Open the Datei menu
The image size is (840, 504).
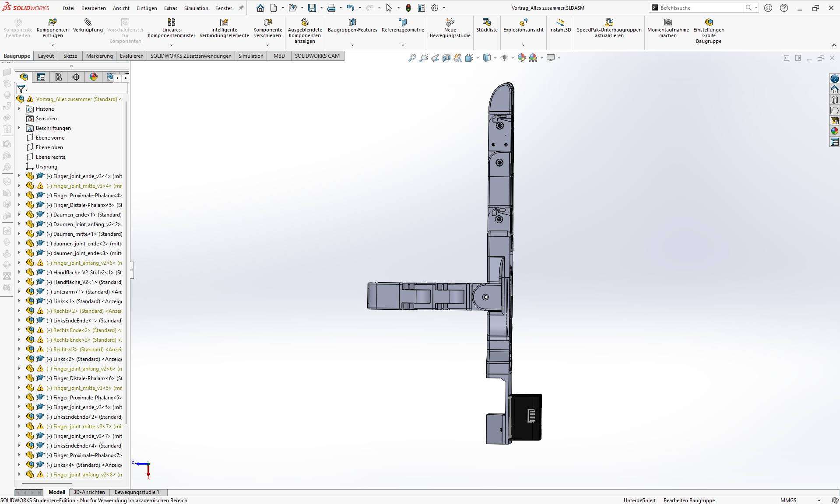click(68, 8)
